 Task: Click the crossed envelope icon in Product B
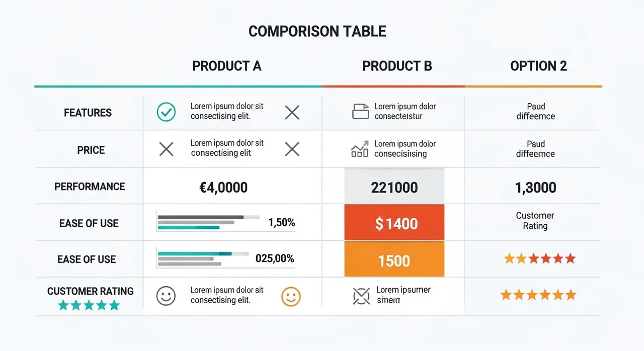[x=361, y=296]
